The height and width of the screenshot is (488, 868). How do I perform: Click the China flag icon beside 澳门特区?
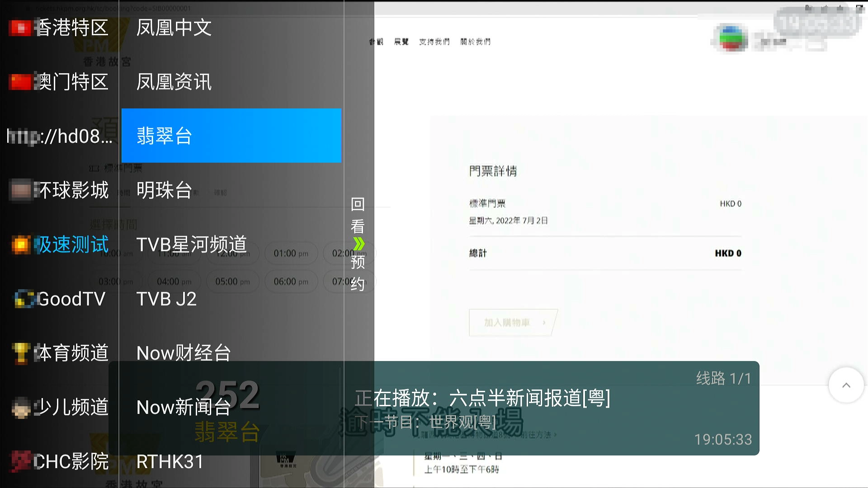[20, 82]
